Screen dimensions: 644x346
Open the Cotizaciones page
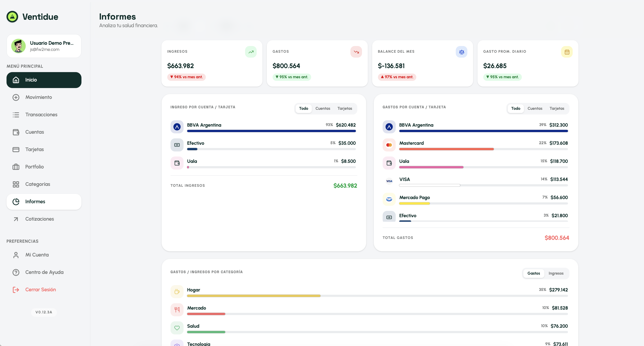(x=39, y=219)
